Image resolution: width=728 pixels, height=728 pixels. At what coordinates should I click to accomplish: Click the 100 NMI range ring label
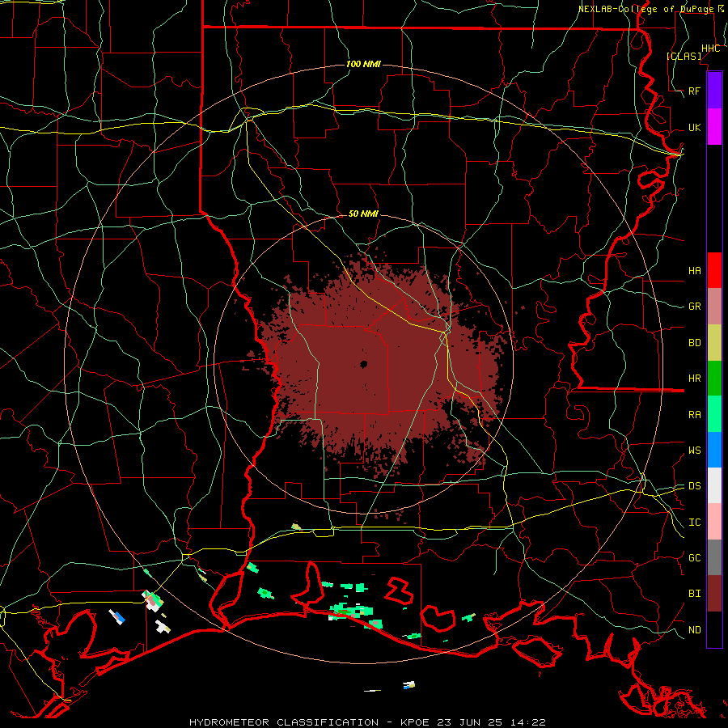pos(363,64)
